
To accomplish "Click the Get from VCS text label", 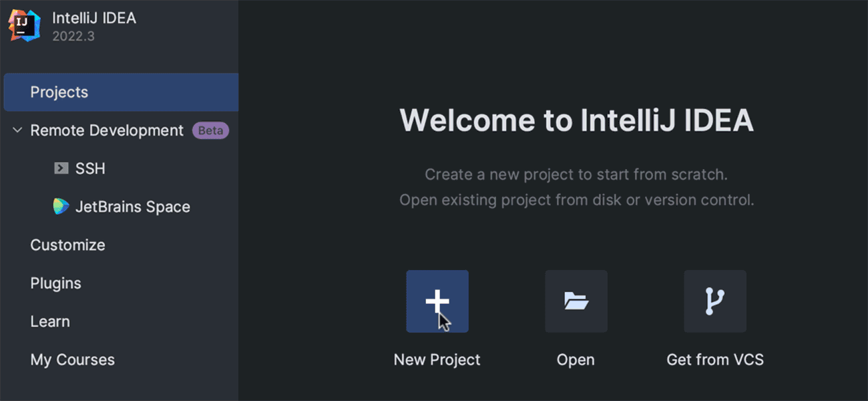I will point(714,360).
